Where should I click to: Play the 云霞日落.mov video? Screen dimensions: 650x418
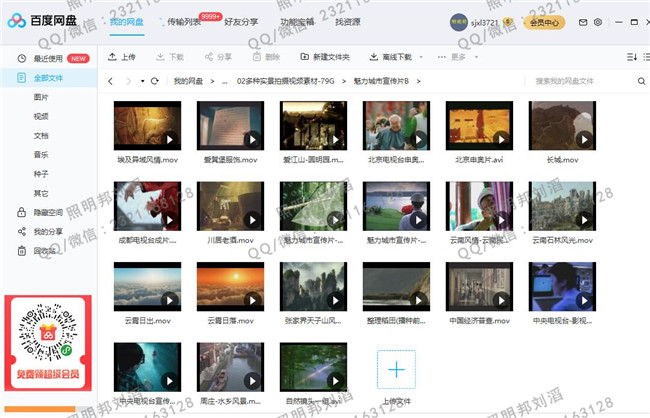(252, 301)
